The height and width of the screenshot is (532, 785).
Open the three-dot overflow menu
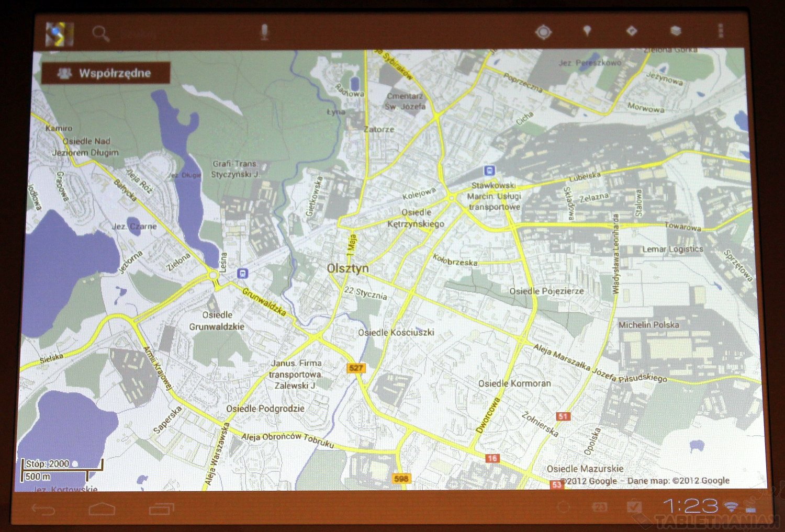[x=721, y=31]
